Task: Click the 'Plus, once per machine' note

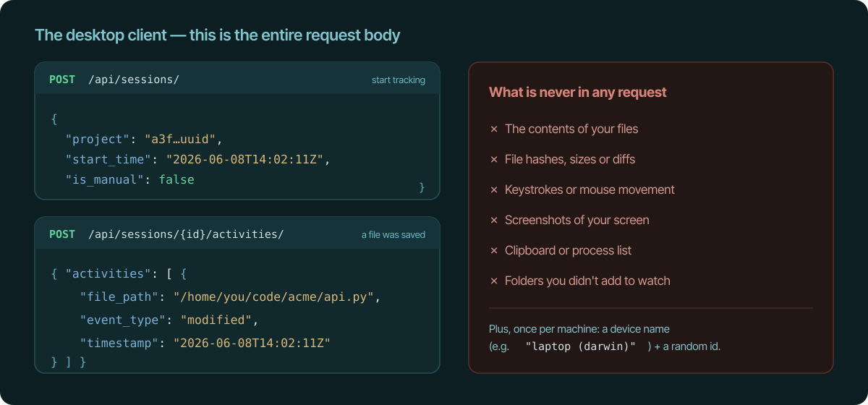Action: pos(579,329)
